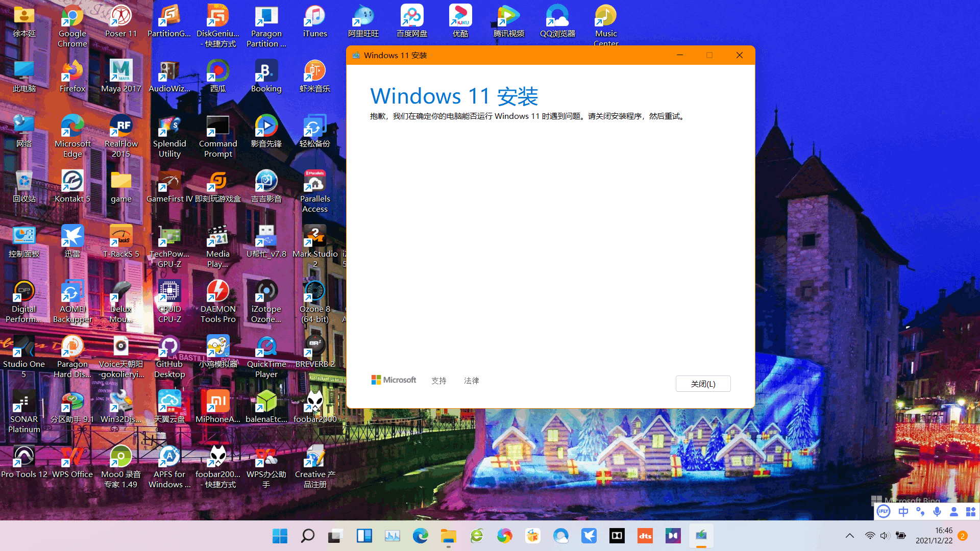Select the GitHub Desktop shortcut
This screenshot has width=980, height=551.
coord(169,356)
